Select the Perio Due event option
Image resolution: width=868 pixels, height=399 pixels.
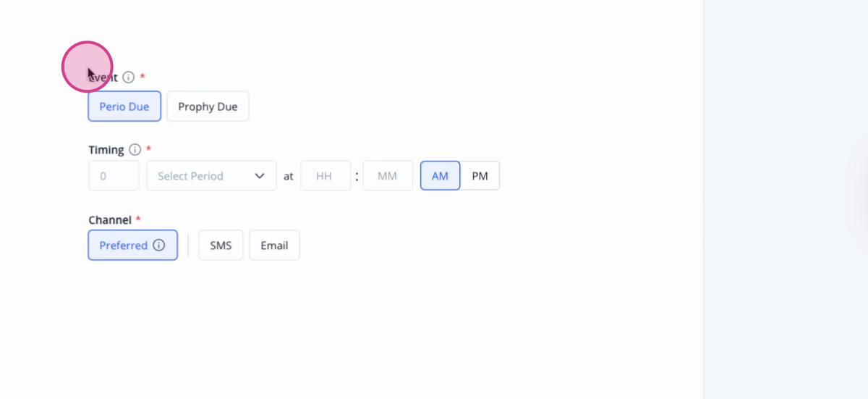(x=124, y=106)
